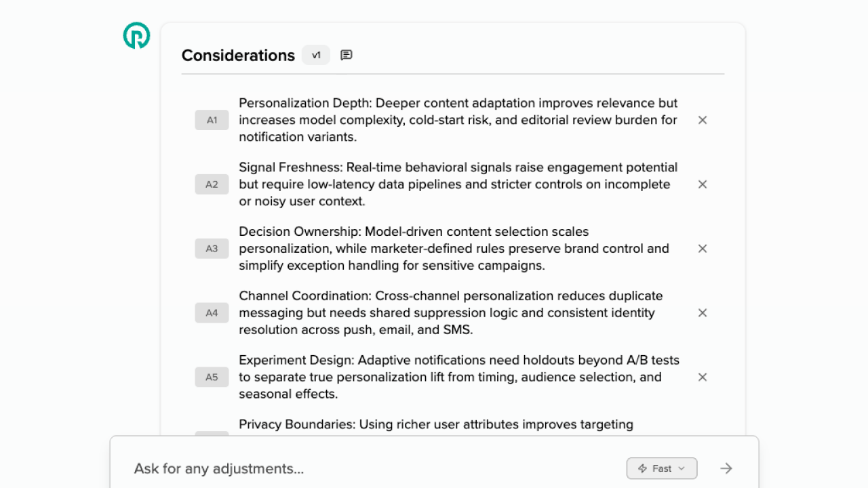Remove the A5 Experiment Design consideration

tap(703, 378)
